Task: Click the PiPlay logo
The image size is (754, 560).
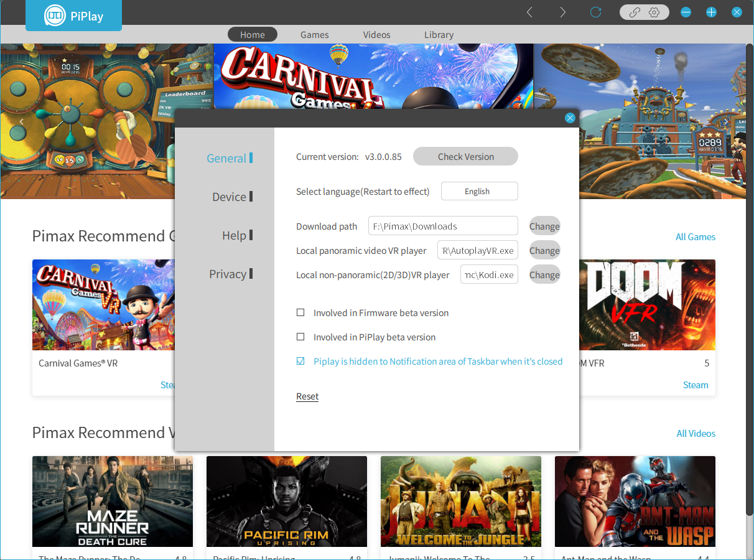Action: (x=73, y=16)
